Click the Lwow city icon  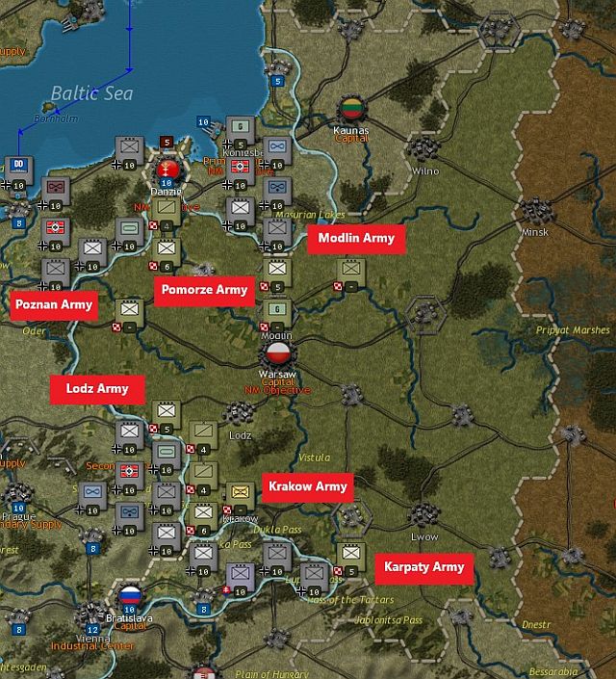coord(423,514)
